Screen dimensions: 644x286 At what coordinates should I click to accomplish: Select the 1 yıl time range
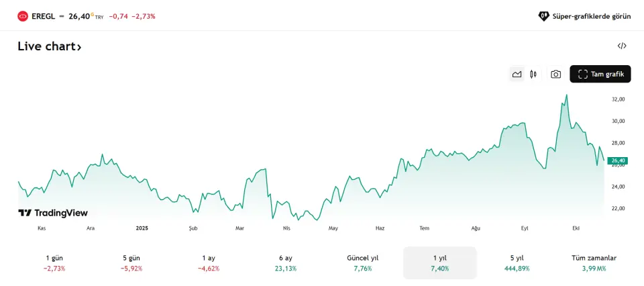pyautogui.click(x=439, y=263)
